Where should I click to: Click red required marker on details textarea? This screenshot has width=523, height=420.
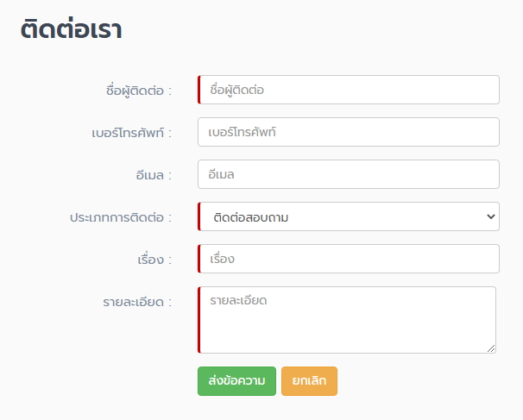tap(199, 320)
